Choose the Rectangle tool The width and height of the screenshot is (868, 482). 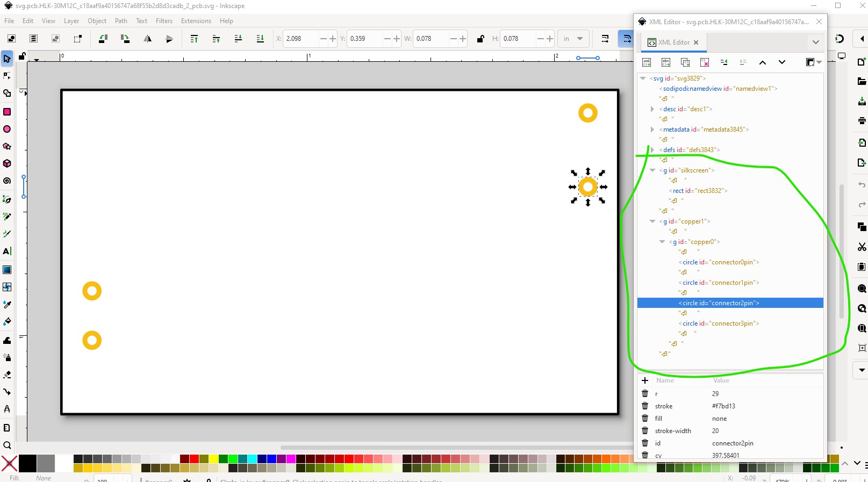tap(7, 112)
